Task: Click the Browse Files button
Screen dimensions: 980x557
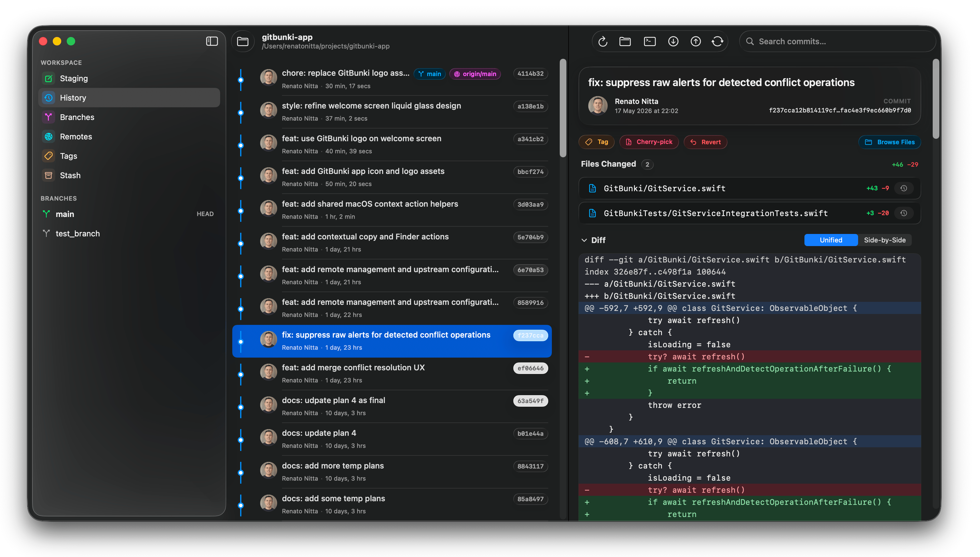Action: [890, 142]
